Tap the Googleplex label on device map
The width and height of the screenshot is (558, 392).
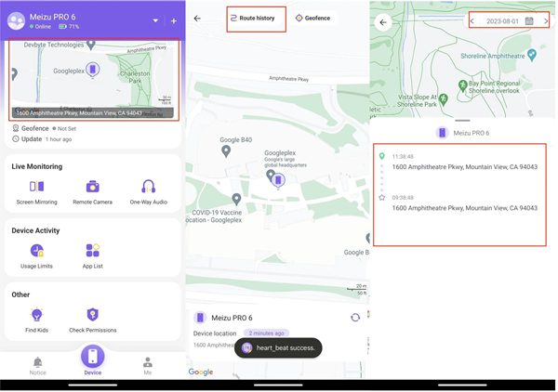click(x=280, y=153)
